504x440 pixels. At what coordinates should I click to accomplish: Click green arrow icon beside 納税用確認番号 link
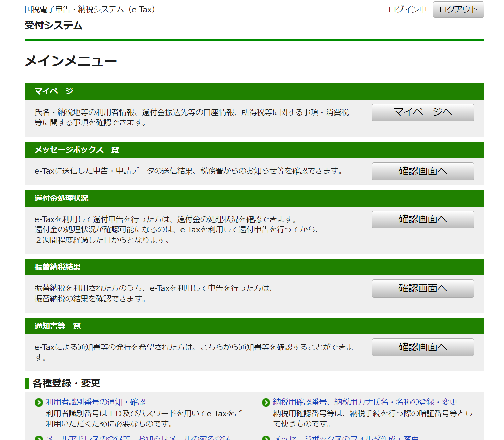point(266,403)
